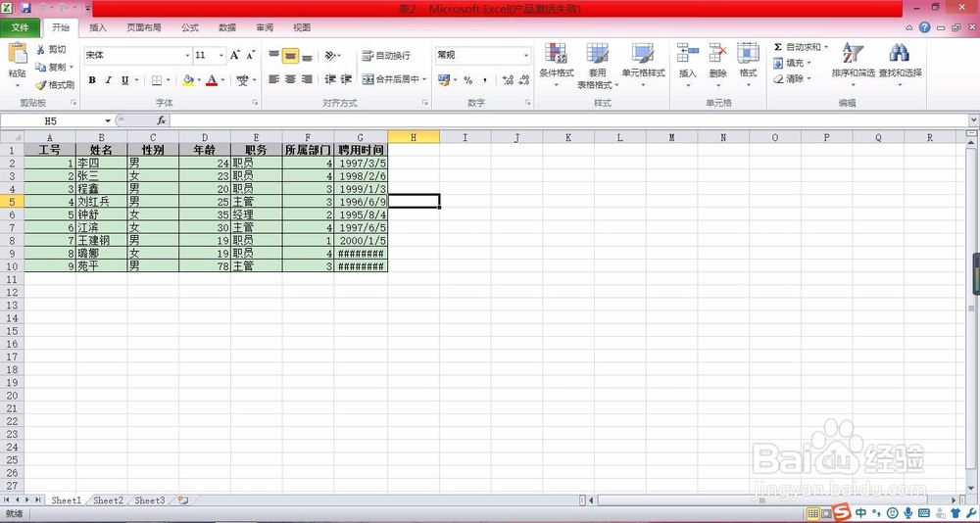Open the 宋体 font name dropdown
This screenshot has height=523, width=980.
187,56
